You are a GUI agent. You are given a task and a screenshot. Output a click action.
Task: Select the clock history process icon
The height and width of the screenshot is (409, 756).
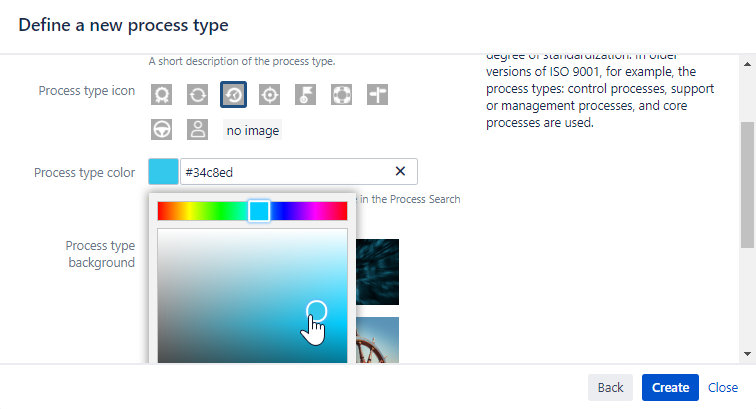[233, 95]
